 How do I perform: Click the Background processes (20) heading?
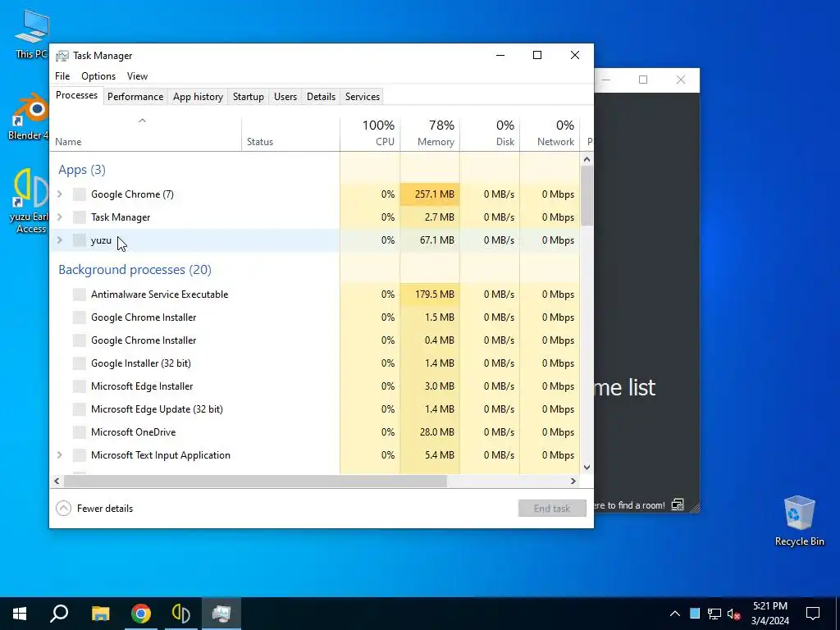tap(135, 270)
